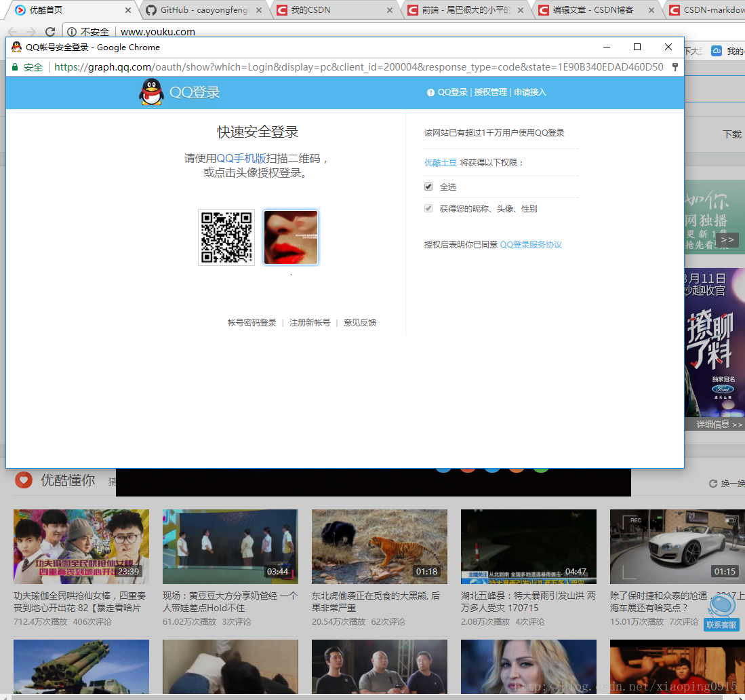Screen dimensions: 745x700
Task: Click the site info icon beside 不安全
Action: (72, 32)
